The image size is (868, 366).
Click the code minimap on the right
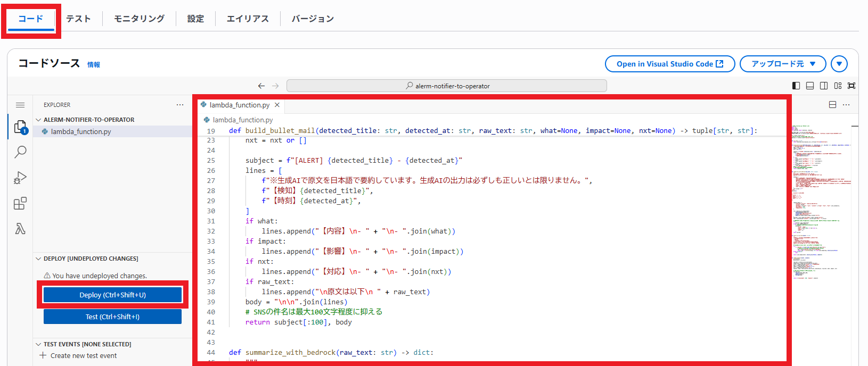click(x=820, y=202)
